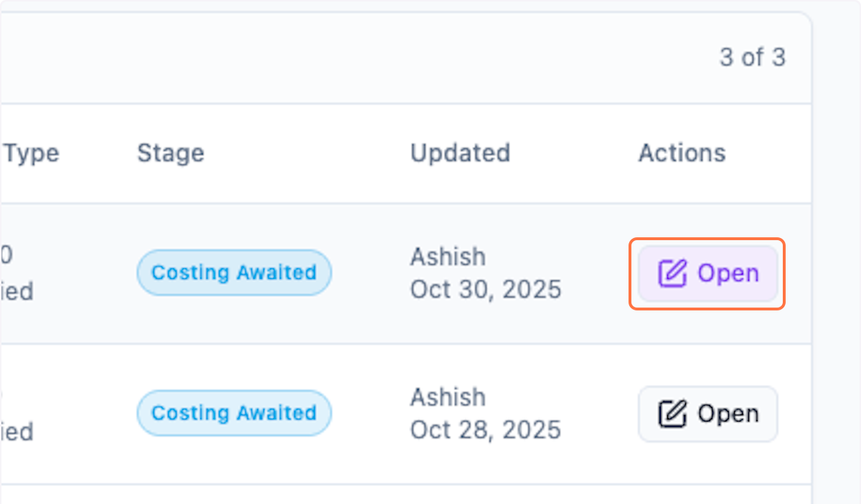
Task: Click the Actions column header
Action: pyautogui.click(x=682, y=153)
